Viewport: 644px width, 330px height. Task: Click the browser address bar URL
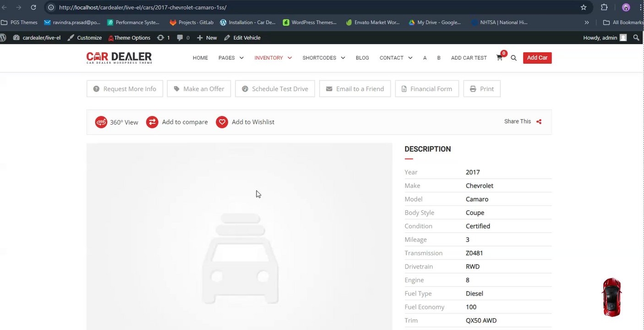point(143,7)
